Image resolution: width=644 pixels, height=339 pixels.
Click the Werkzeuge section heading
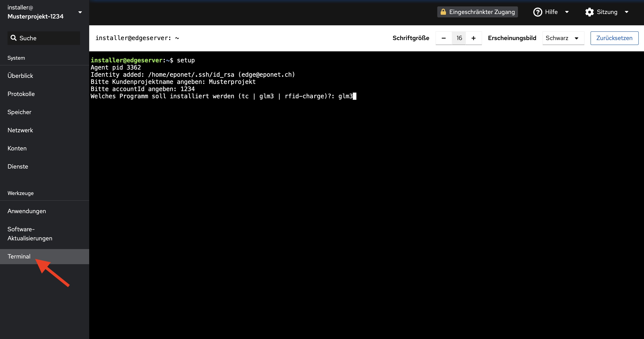click(x=20, y=193)
